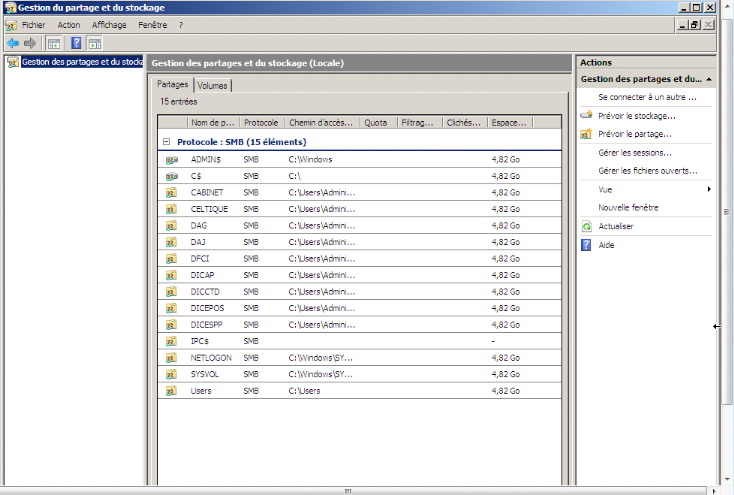Viewport: 734px width, 495px height.
Task: Click the Prévoir le stockage icon
Action: [587, 116]
